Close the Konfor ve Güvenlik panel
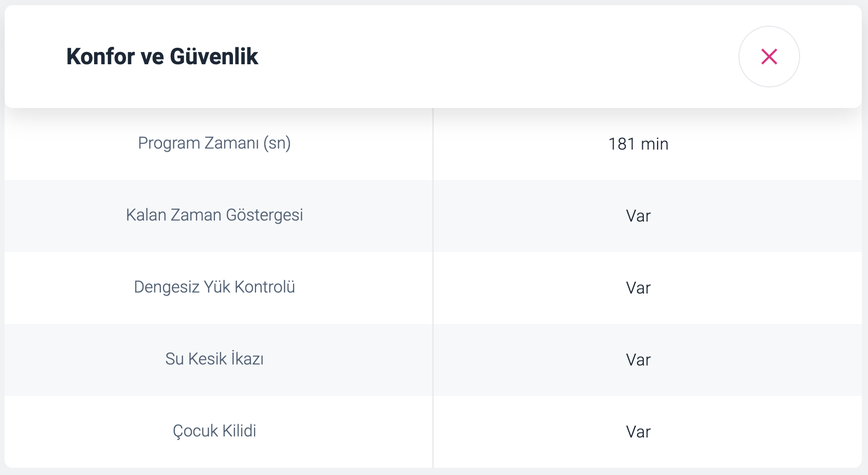Screen dimensions: 868x475 coord(769,57)
